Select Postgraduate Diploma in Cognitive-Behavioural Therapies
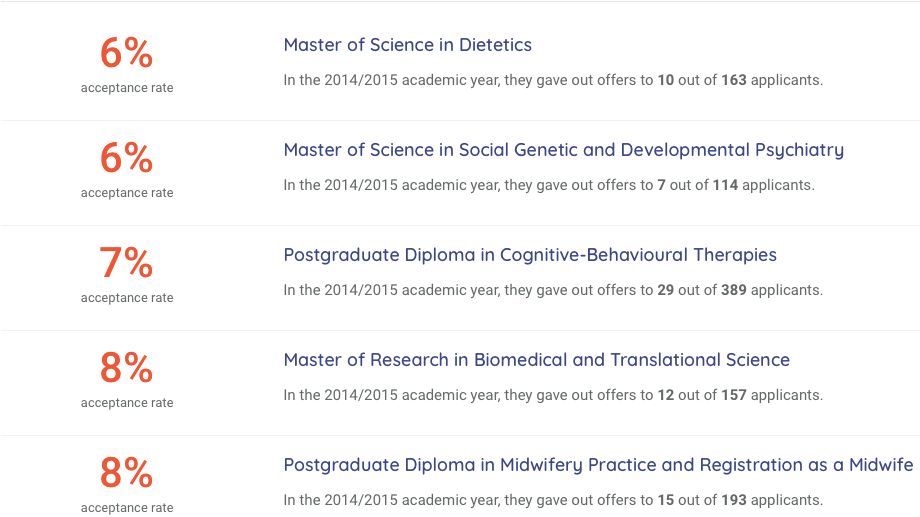 (x=530, y=255)
